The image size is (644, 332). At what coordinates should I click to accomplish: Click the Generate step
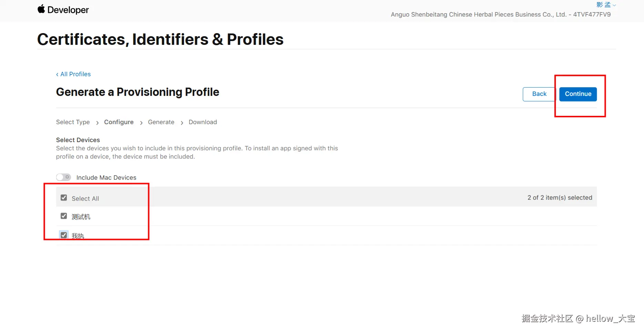click(x=161, y=122)
